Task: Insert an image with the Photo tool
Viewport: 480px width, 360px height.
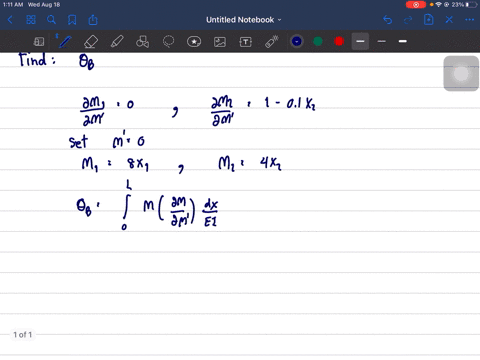Action: (x=220, y=42)
